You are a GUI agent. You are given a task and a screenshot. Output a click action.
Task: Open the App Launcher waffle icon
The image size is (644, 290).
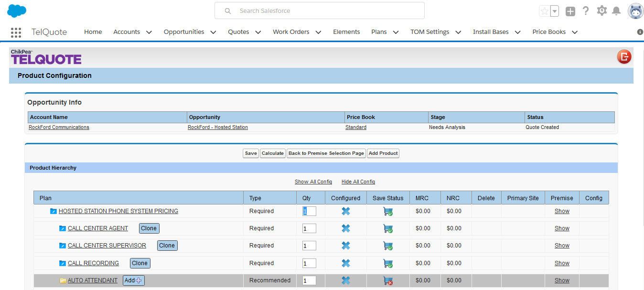pos(16,32)
